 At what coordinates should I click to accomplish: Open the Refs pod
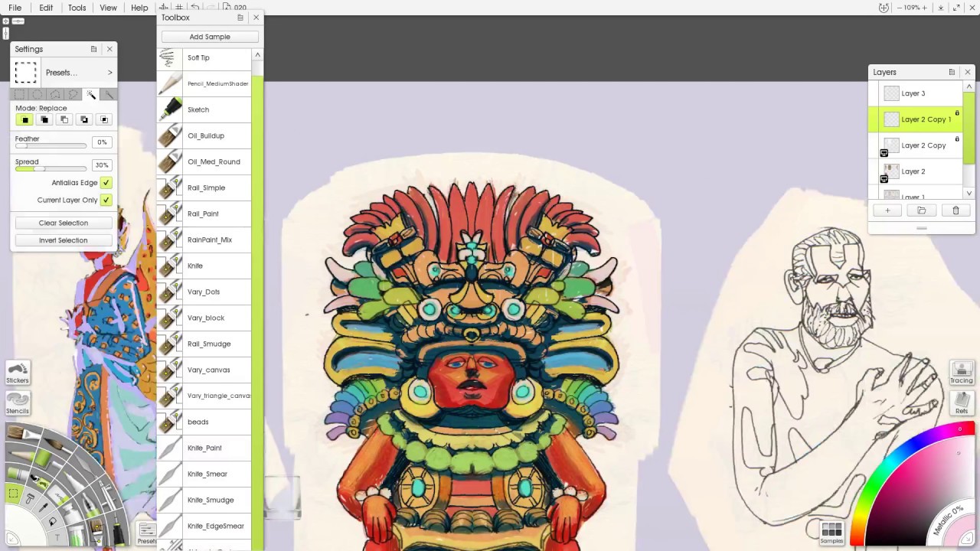(962, 403)
